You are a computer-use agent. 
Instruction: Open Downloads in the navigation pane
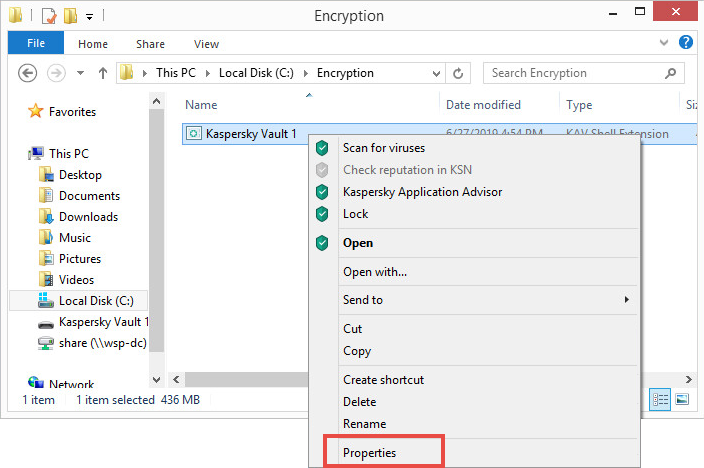click(x=79, y=217)
